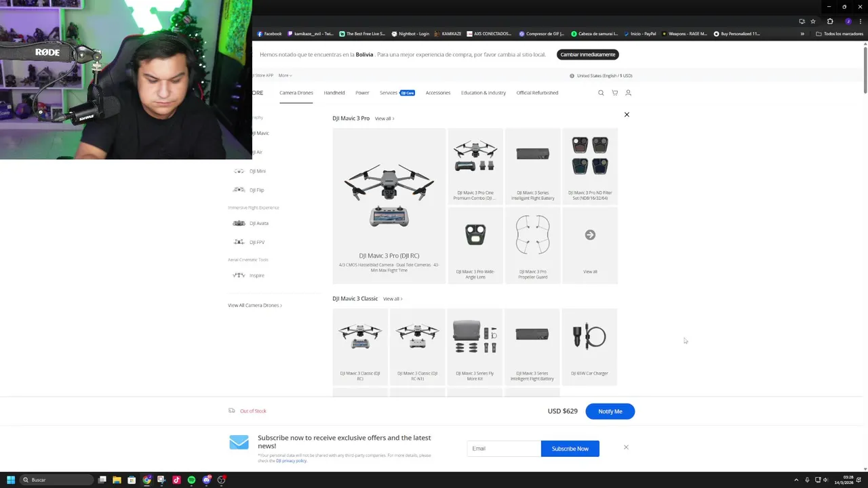
Task: Open the shopping cart icon
Action: [x=615, y=93]
